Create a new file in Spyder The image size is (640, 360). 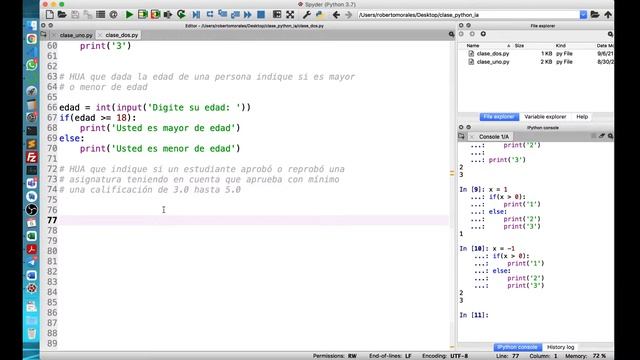pos(49,15)
